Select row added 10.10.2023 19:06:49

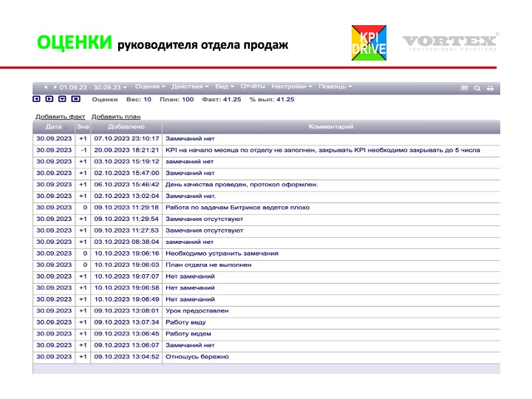[266, 299]
